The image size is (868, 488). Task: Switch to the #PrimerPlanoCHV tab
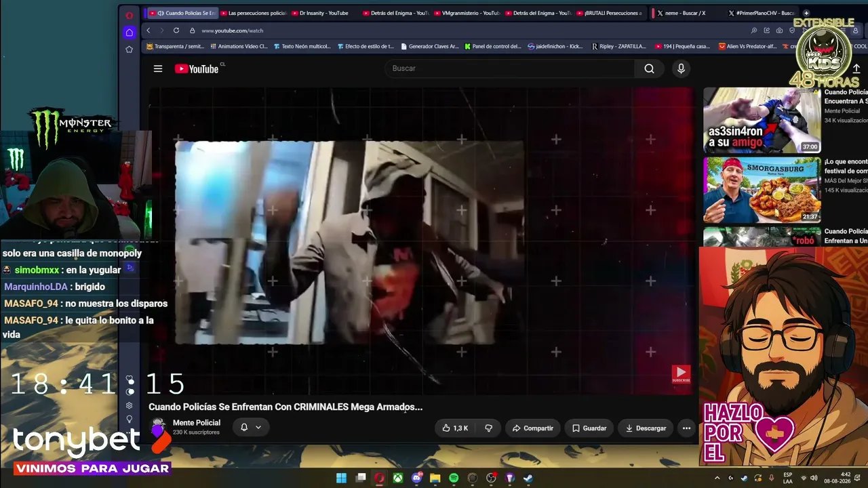pyautogui.click(x=763, y=13)
